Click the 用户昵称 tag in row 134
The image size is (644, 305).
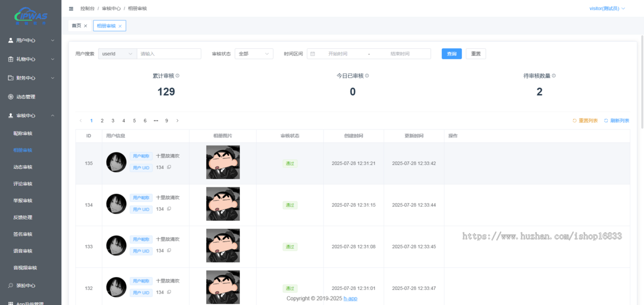(x=141, y=198)
